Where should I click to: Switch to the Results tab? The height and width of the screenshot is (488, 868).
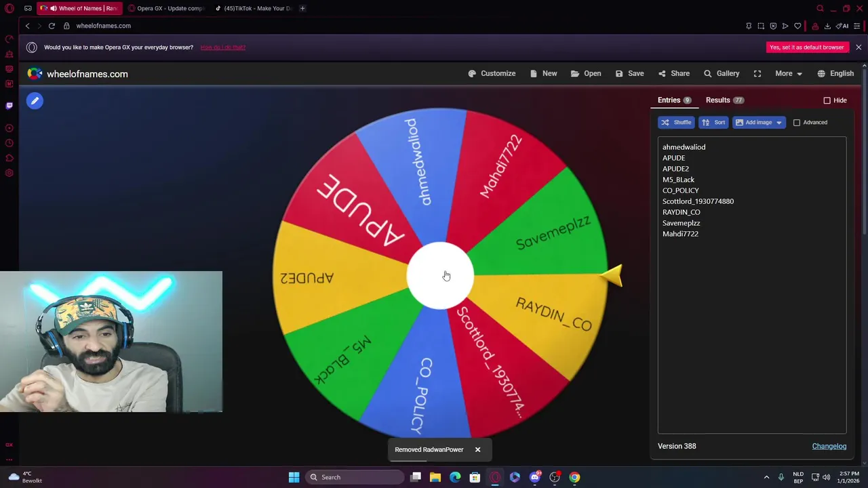(x=724, y=100)
